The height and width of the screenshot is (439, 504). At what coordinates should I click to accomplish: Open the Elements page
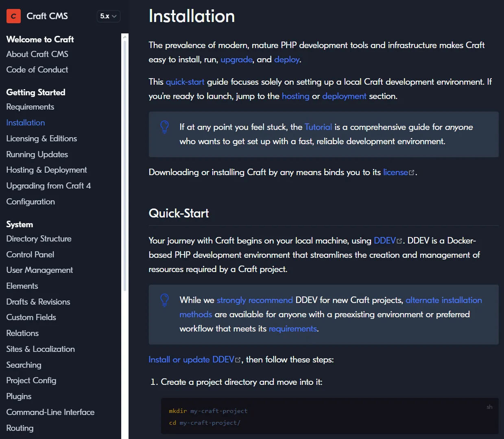point(22,286)
